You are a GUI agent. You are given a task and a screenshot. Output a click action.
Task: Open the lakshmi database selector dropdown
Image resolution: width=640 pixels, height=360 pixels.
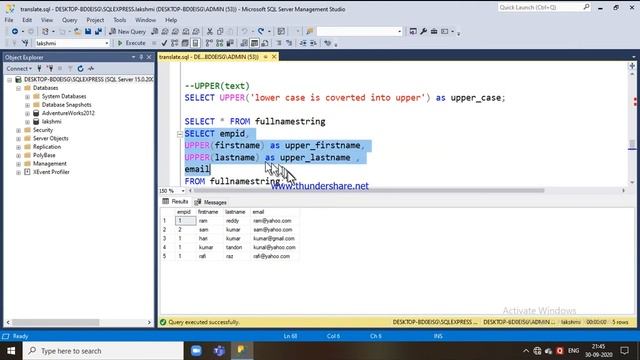tap(107, 43)
